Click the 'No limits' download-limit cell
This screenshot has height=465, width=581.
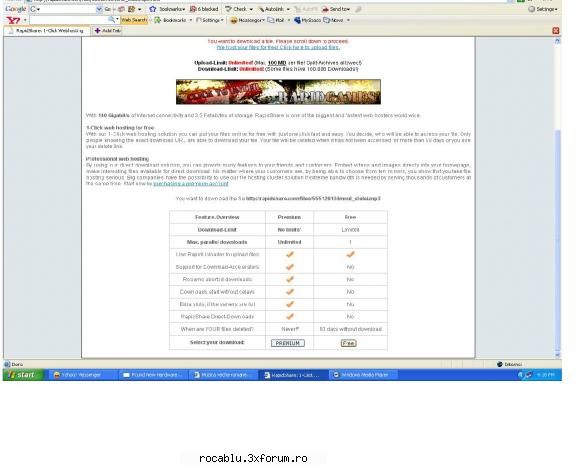click(289, 230)
